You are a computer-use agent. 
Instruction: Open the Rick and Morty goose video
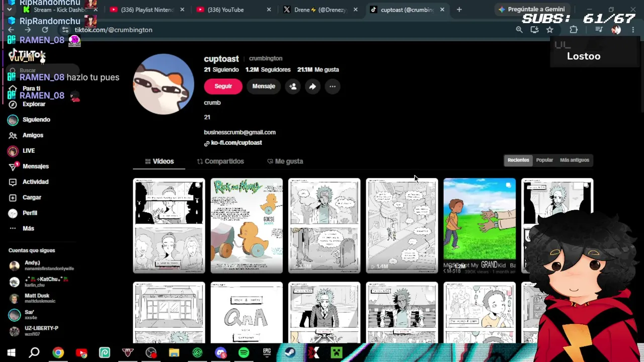pos(247,226)
